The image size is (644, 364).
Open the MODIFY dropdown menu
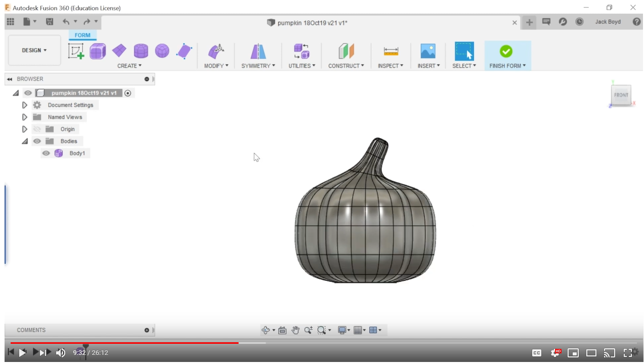(217, 66)
